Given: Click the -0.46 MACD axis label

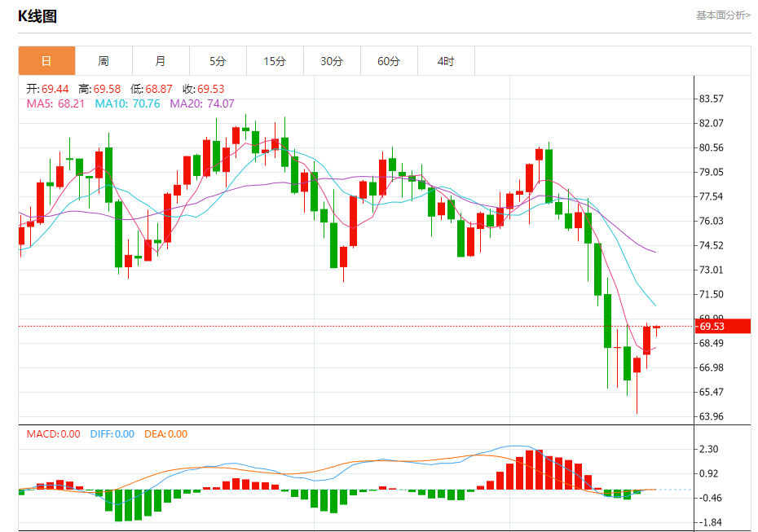Looking at the screenshot, I should click(x=709, y=498).
